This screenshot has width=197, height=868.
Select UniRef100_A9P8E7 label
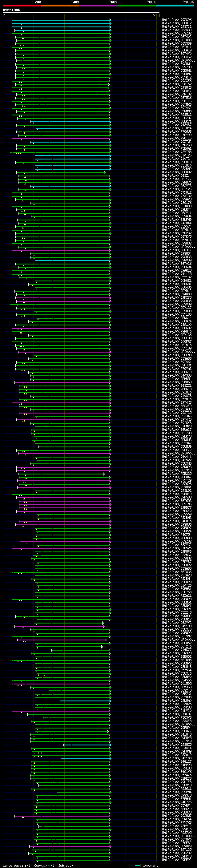tap(177, 91)
